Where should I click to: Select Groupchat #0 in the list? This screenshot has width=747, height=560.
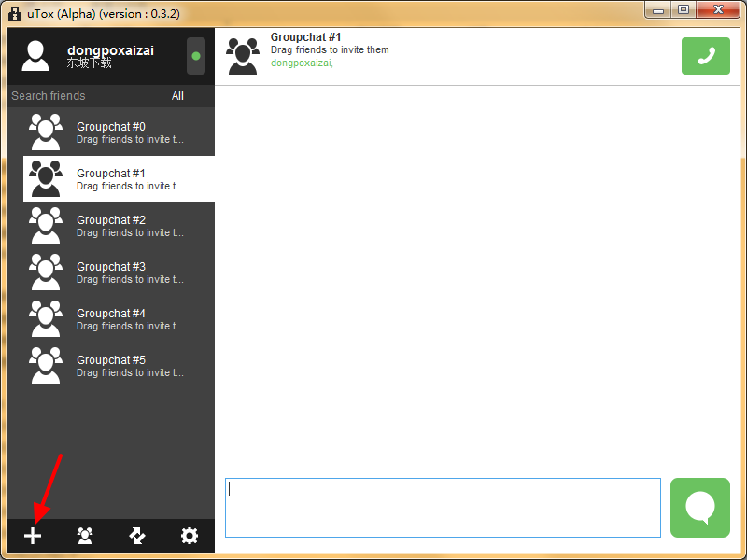point(110,132)
